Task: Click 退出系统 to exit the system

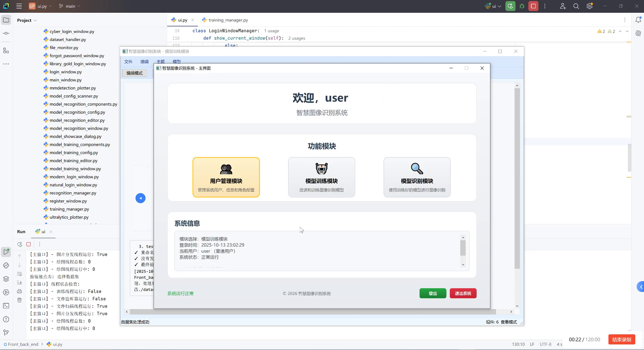Action: click(463, 293)
